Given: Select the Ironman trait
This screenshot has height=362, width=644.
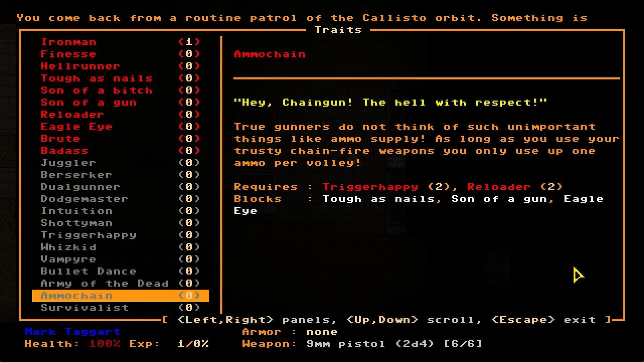Looking at the screenshot, I should (68, 42).
